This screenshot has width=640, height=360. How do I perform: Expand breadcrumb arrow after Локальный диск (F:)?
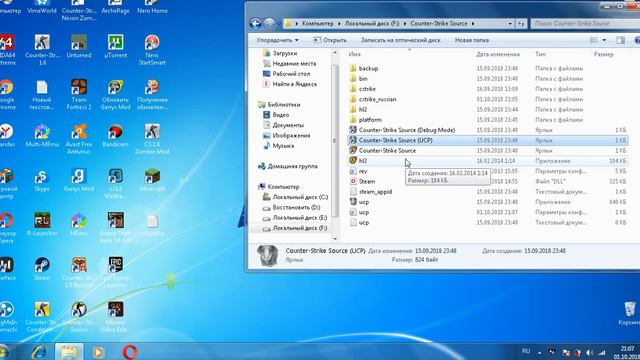[x=405, y=24]
